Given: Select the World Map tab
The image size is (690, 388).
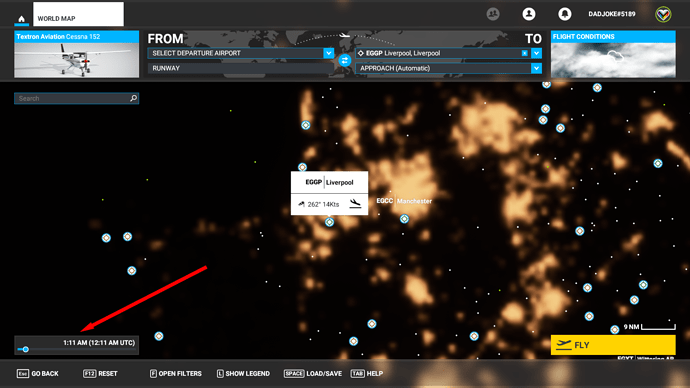Looking at the screenshot, I should [78, 14].
